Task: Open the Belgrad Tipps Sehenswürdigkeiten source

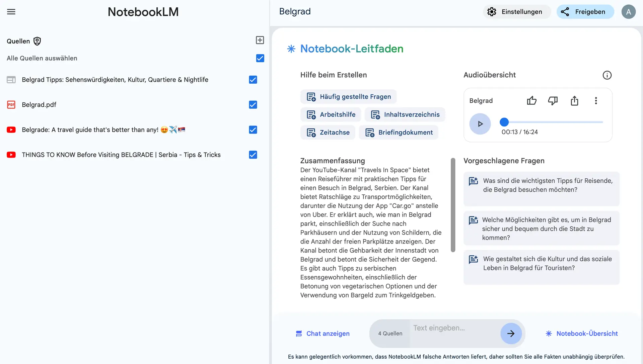Action: click(115, 80)
